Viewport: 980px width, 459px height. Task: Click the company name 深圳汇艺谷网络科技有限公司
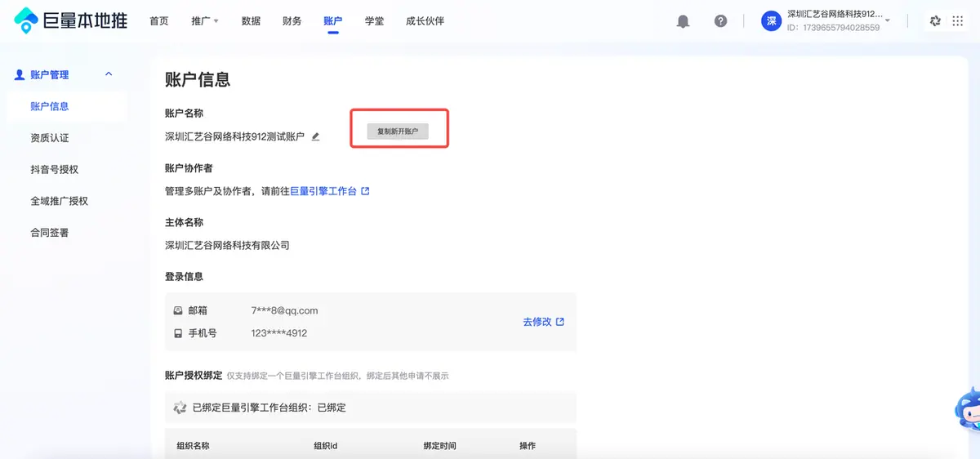227,245
